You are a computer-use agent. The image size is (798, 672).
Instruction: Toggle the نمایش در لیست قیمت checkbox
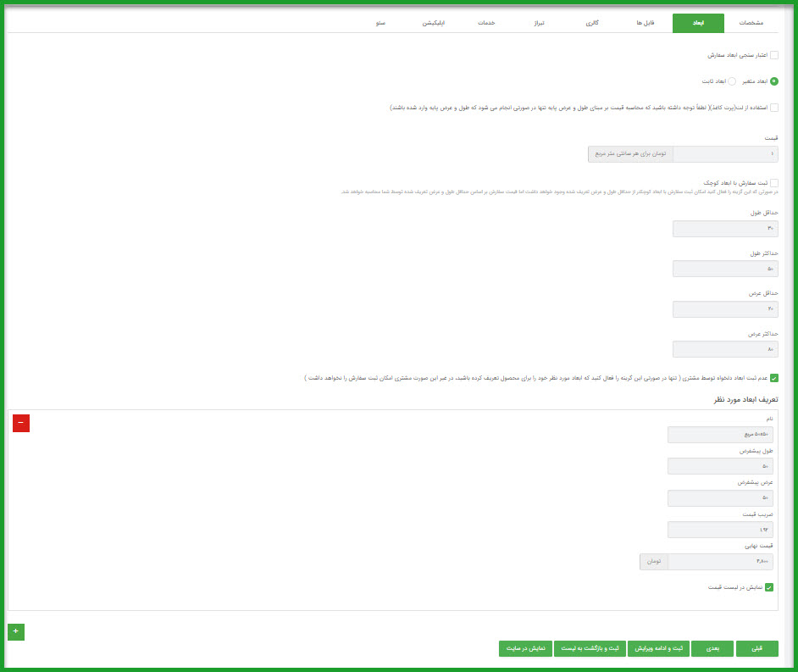click(769, 586)
